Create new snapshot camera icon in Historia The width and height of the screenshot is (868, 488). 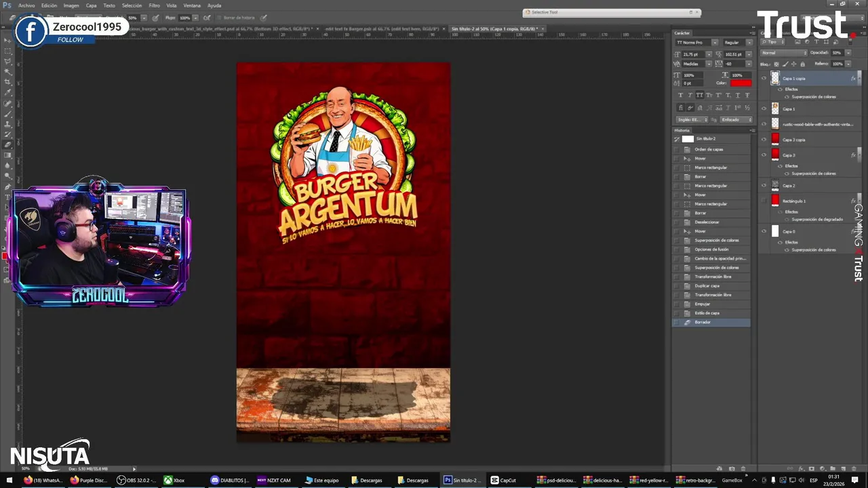732,468
